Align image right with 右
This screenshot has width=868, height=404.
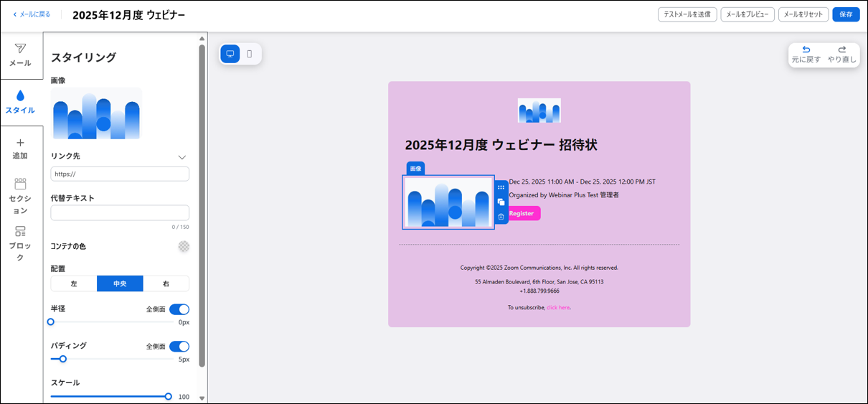166,283
